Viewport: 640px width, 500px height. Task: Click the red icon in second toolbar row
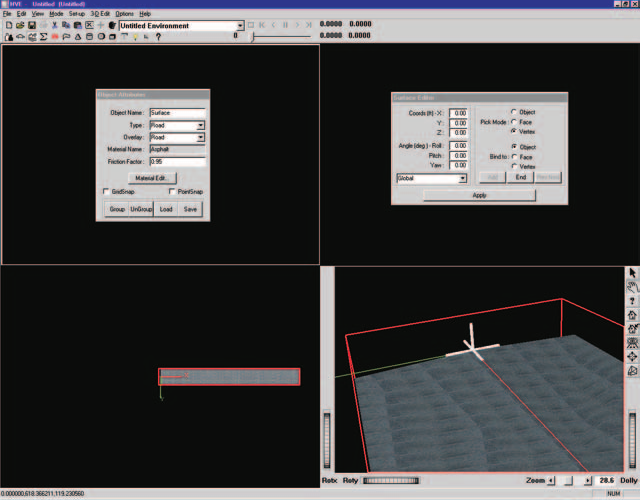55,37
